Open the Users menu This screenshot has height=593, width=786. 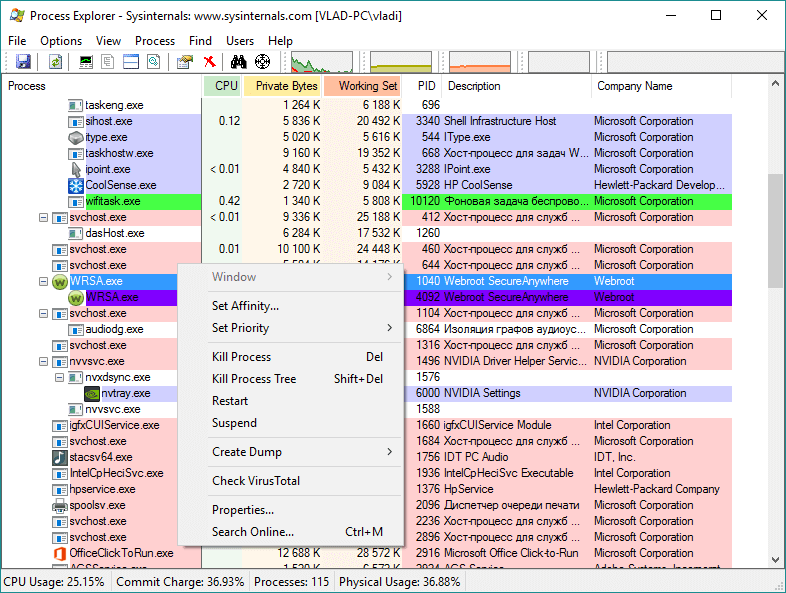tap(240, 41)
